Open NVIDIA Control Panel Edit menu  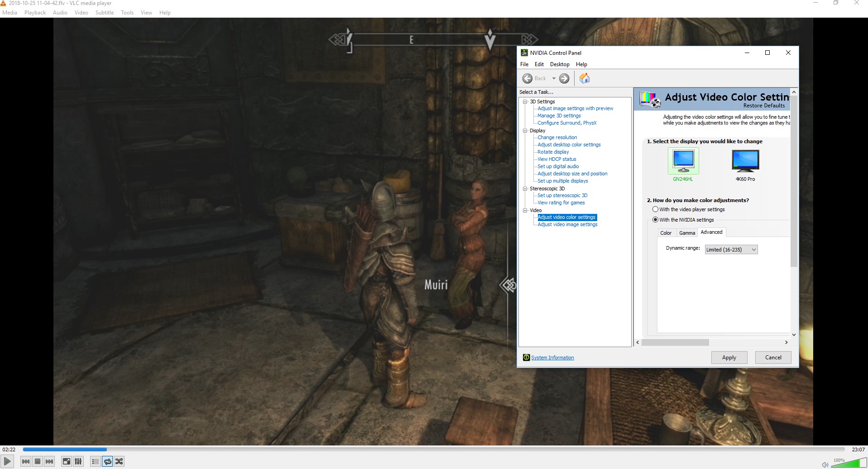tap(539, 64)
